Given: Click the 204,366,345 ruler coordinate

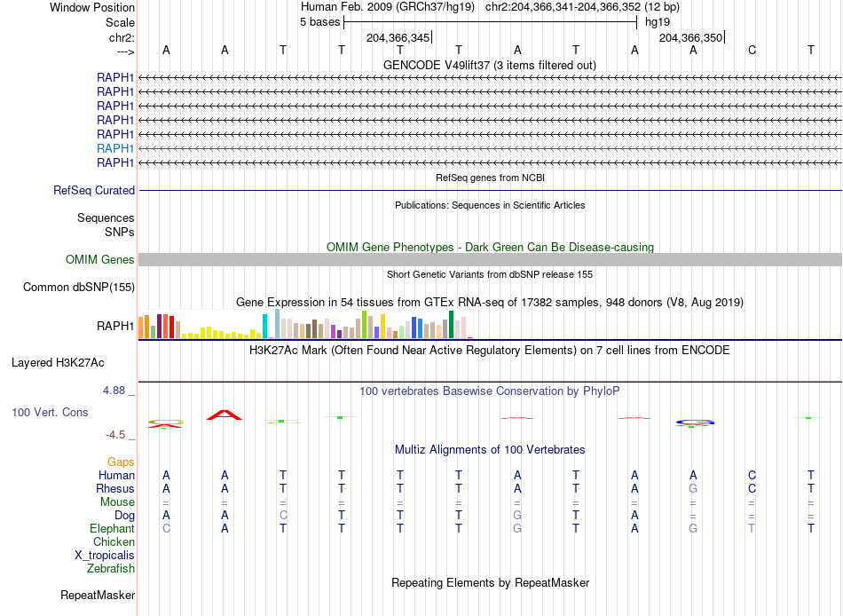Looking at the screenshot, I should coord(398,37).
